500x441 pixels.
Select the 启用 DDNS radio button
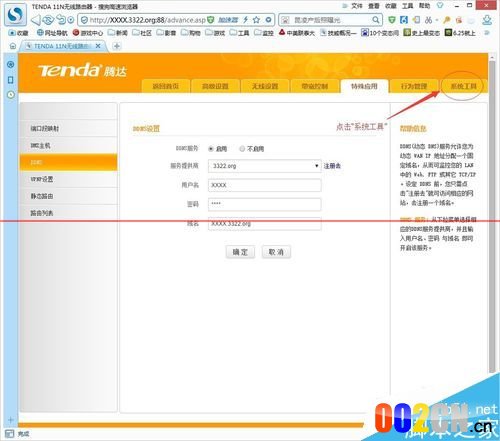pos(211,149)
